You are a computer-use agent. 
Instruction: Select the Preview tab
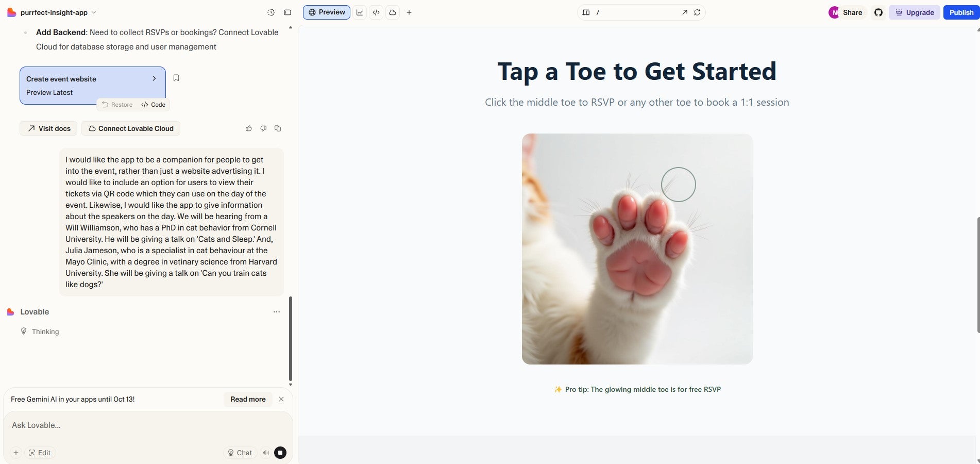(x=327, y=12)
